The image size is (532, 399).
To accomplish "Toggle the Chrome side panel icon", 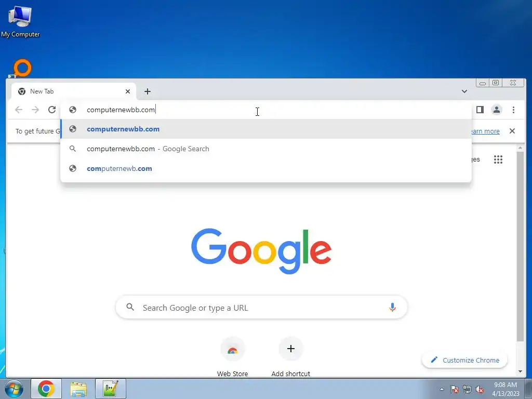I will point(480,110).
